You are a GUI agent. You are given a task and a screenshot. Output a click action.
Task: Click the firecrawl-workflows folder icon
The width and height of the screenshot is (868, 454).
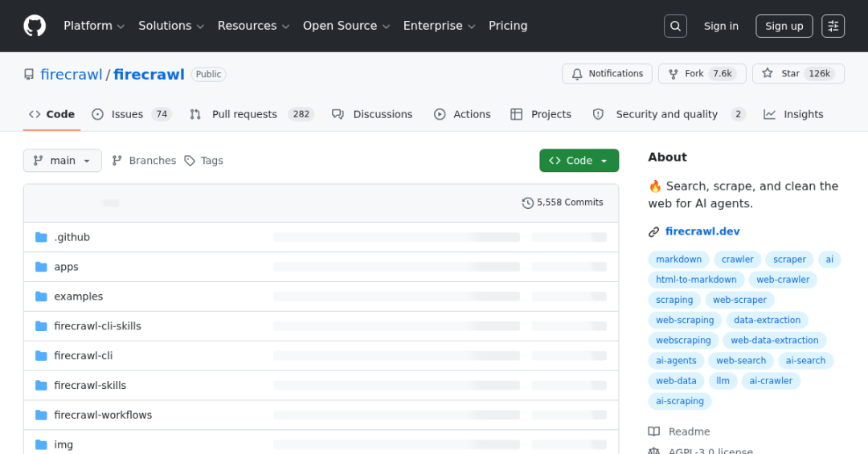click(x=41, y=415)
